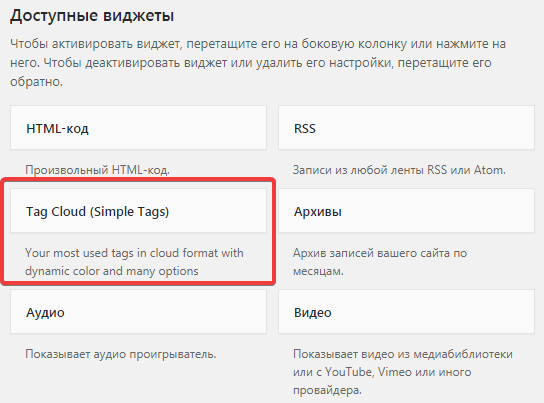Select the Аудио widget

point(138,312)
